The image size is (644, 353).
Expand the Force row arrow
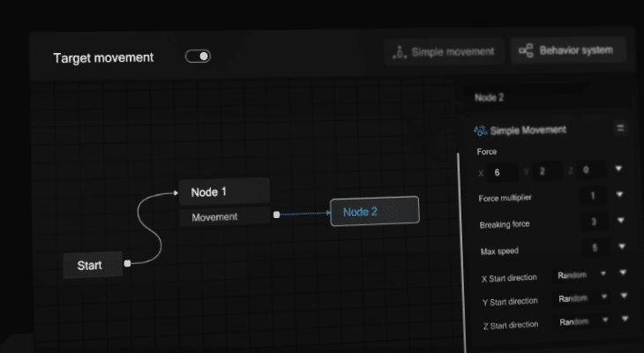(618, 169)
